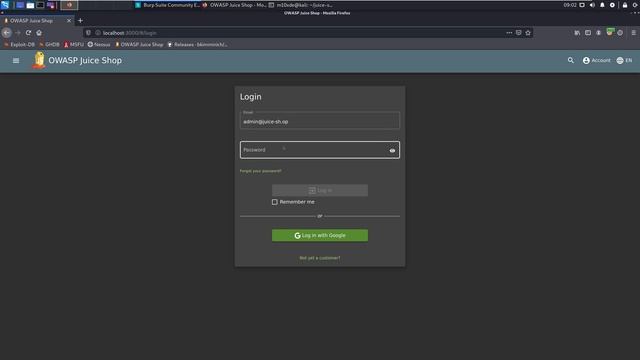Click the browser forward arrow
The image size is (640, 360).
pyautogui.click(x=18, y=33)
